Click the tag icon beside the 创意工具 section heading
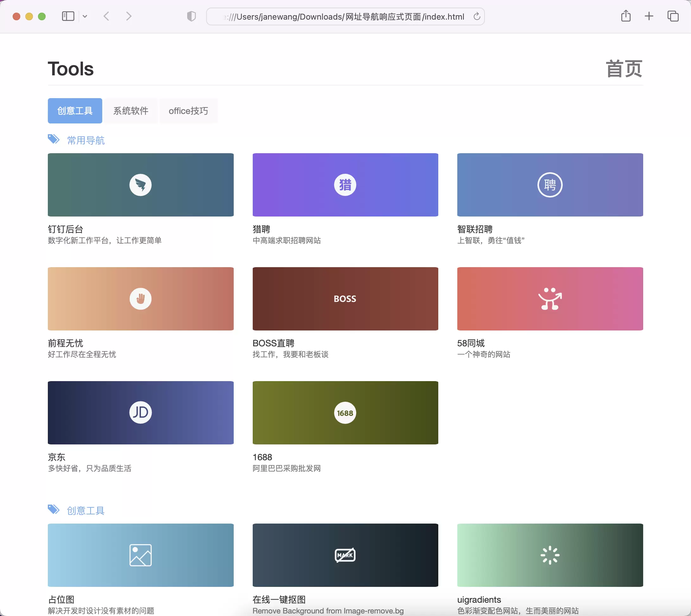 (x=54, y=509)
